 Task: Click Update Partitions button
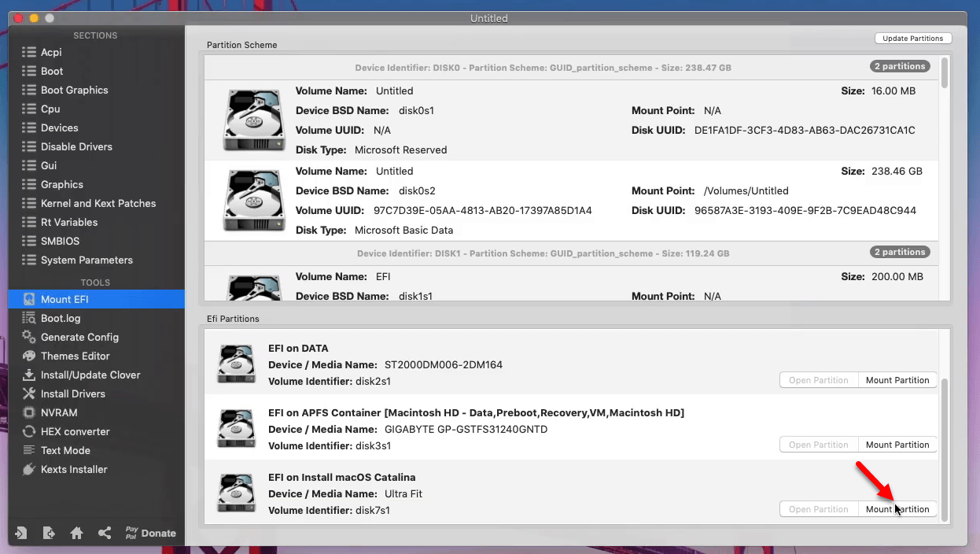(913, 39)
